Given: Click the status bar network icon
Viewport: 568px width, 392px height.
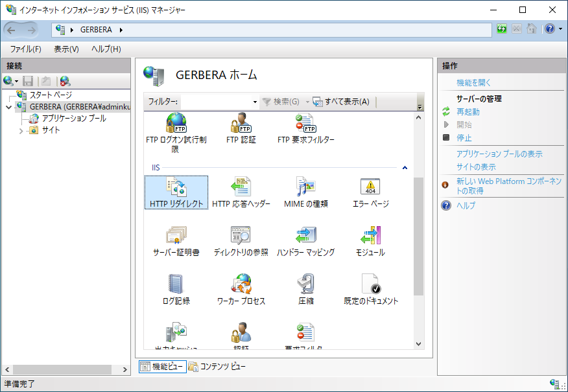Looking at the screenshot, I should (x=554, y=384).
